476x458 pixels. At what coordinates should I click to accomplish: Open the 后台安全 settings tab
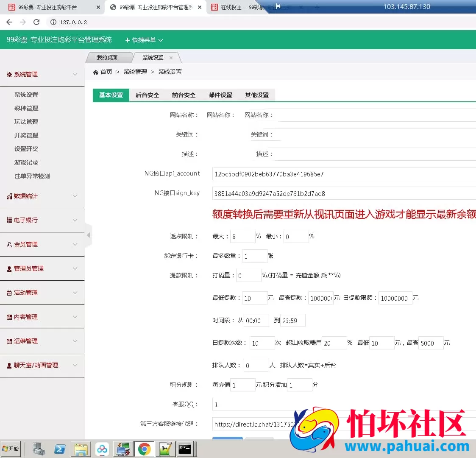[x=147, y=95]
